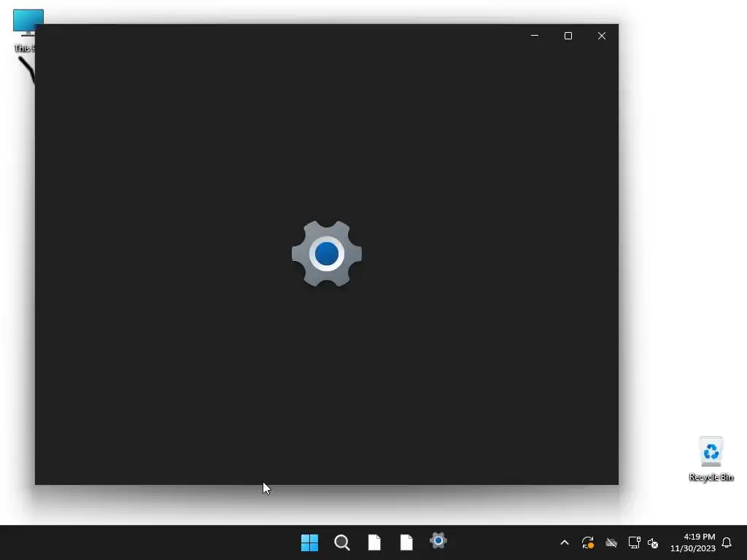This screenshot has width=747, height=560.
Task: Minimize the Settings window
Action: pyautogui.click(x=535, y=36)
